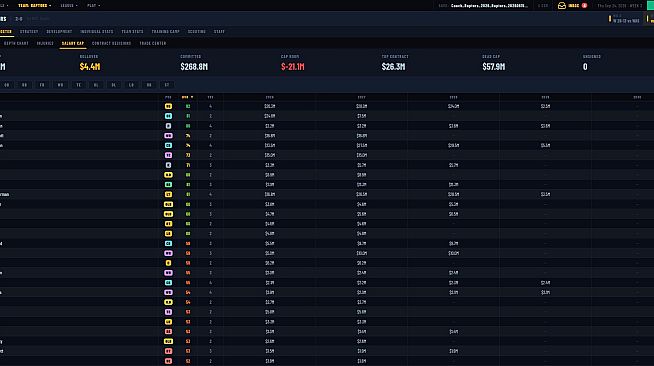Sort the table by the overall rating column

(187, 97)
